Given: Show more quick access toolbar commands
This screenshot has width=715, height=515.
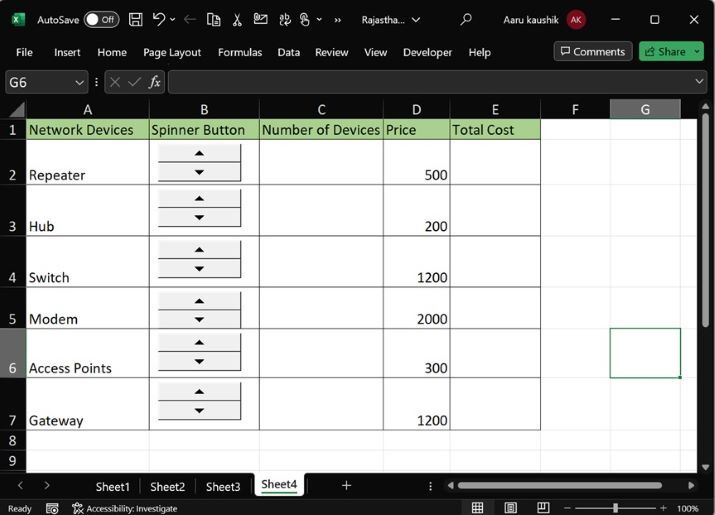Looking at the screenshot, I should pyautogui.click(x=337, y=20).
